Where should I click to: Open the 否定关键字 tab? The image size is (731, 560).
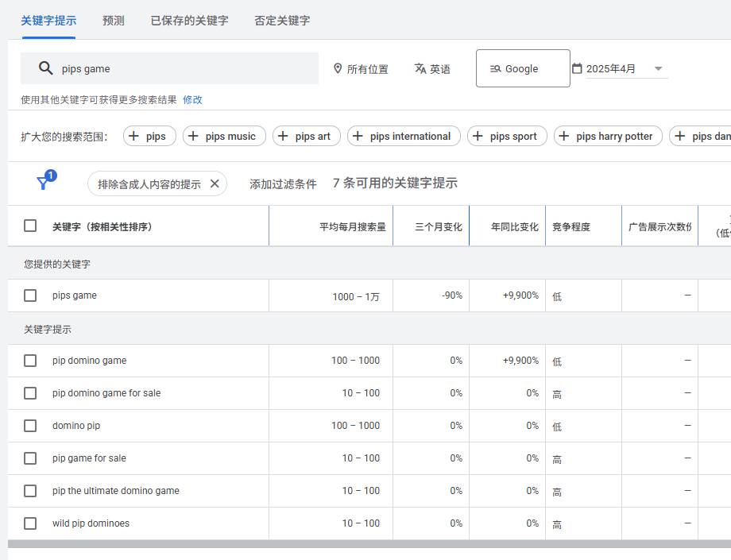[x=282, y=21]
